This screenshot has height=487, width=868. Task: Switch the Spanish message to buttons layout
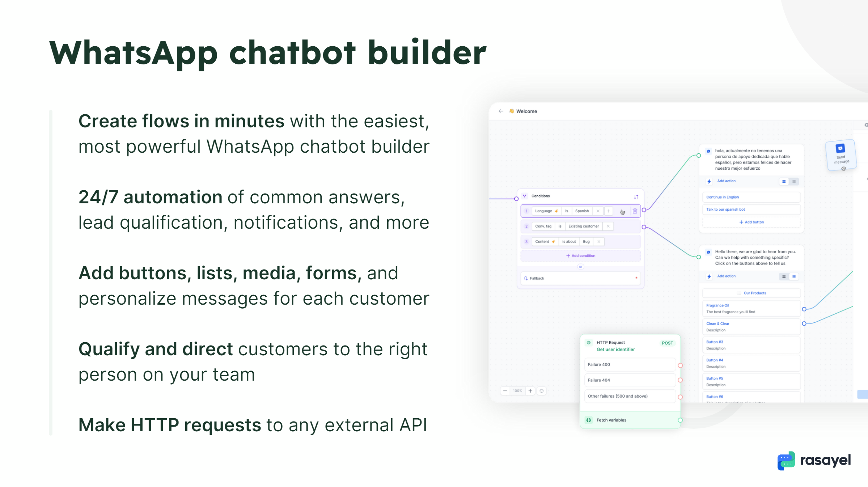coord(784,182)
